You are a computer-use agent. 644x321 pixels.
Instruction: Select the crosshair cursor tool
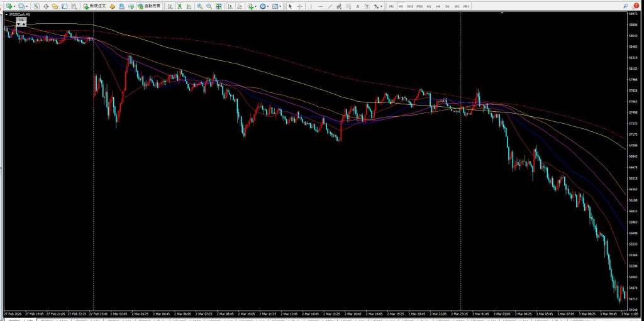tap(299, 6)
